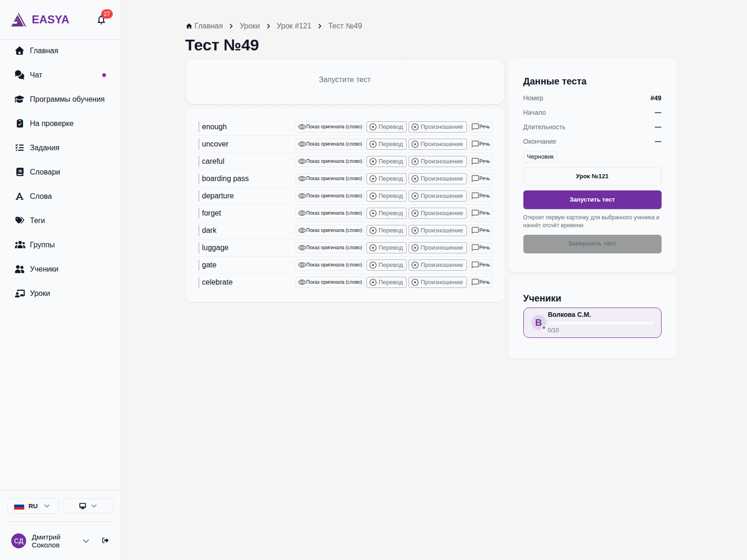Select Произношение for careful
This screenshot has width=747, height=560.
[437, 161]
